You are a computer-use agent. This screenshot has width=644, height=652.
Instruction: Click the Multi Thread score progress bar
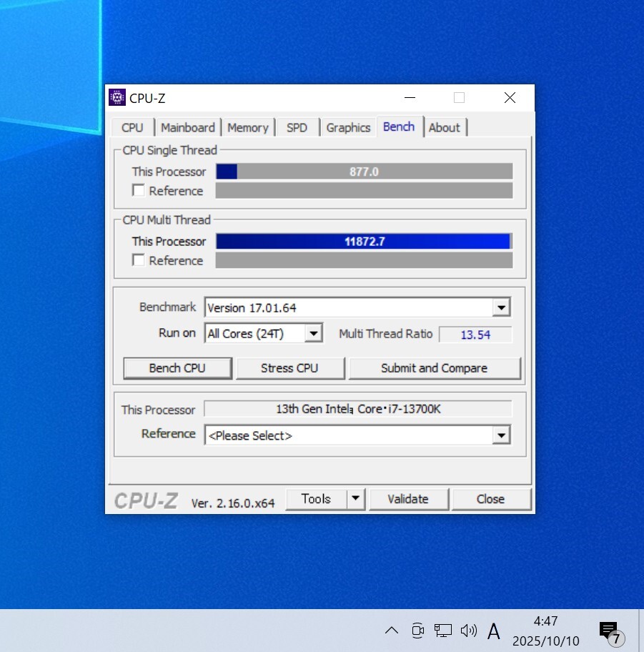(x=364, y=242)
